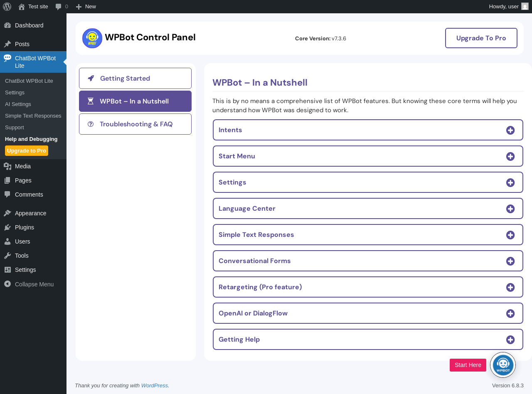Click the user avatar beside Howdy

525,7
